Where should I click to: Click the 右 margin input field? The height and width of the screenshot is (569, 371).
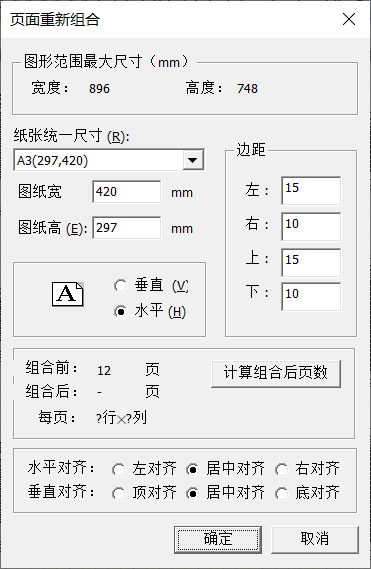click(x=311, y=227)
